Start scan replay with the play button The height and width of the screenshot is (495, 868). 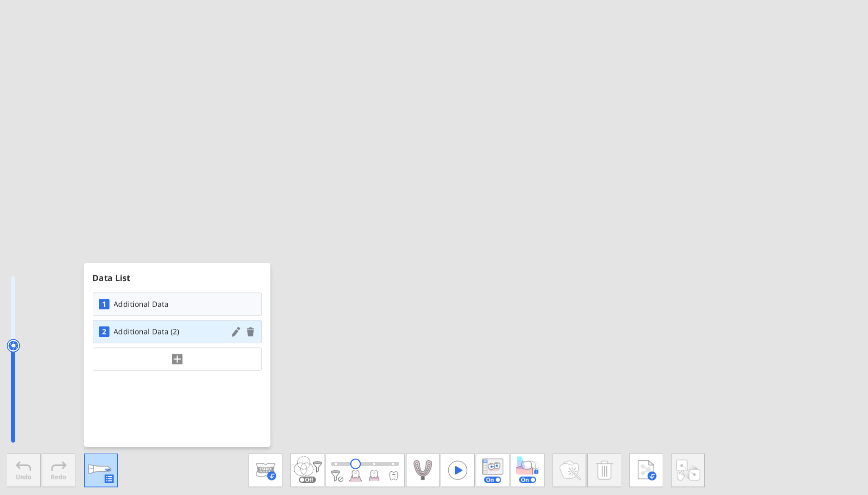click(458, 470)
